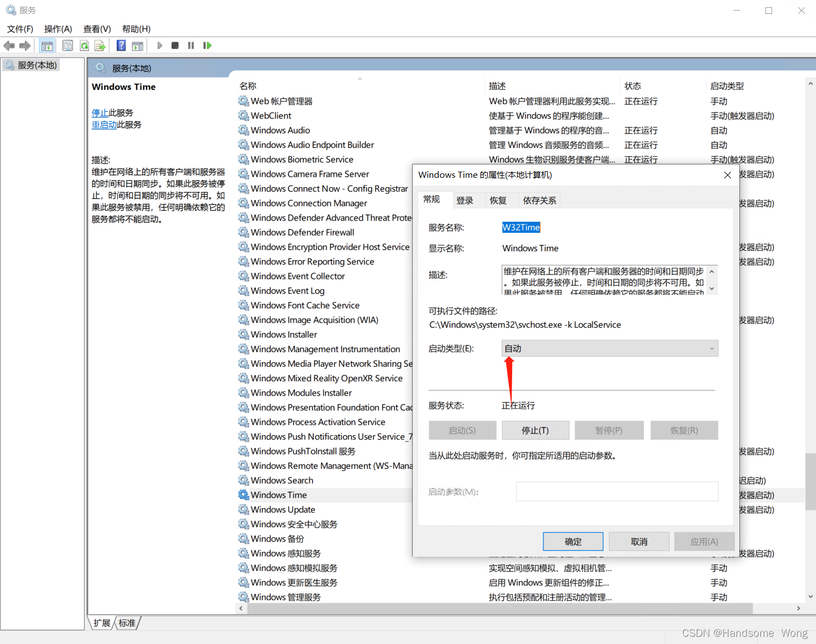This screenshot has height=644, width=816.
Task: Click gear icon next to Windows Search
Action: [x=243, y=480]
